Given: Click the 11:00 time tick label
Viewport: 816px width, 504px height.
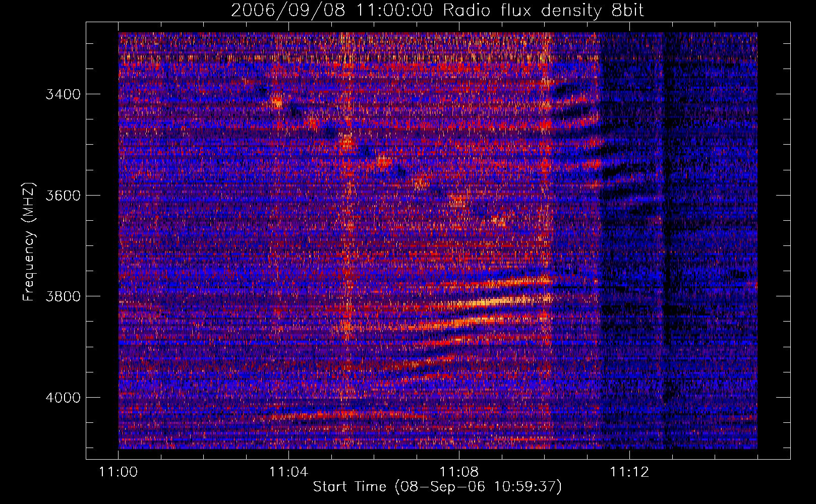Looking at the screenshot, I should [x=119, y=472].
